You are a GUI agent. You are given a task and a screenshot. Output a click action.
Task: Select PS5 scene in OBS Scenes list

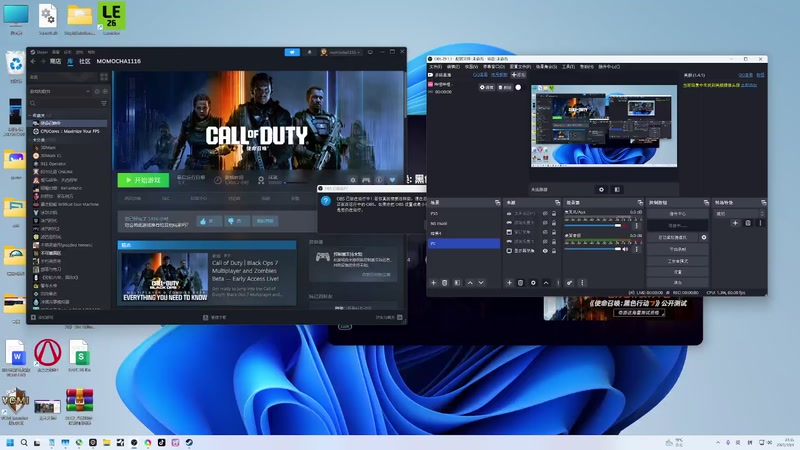pyautogui.click(x=464, y=213)
